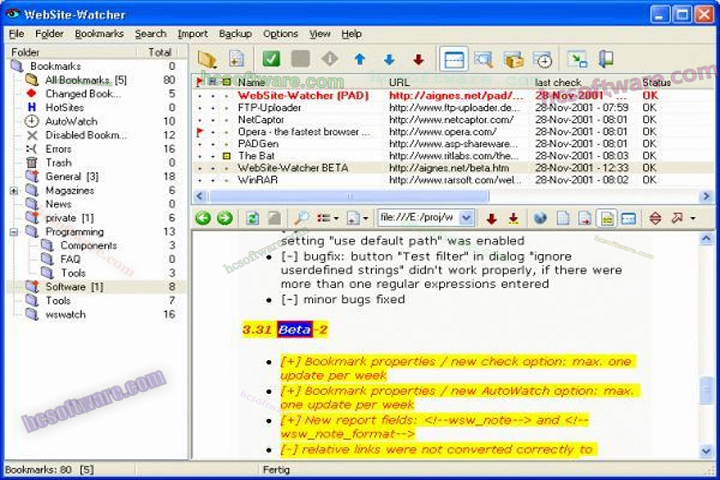
Task: Open the dropdown arrow next to the red list icon
Action: (337, 219)
